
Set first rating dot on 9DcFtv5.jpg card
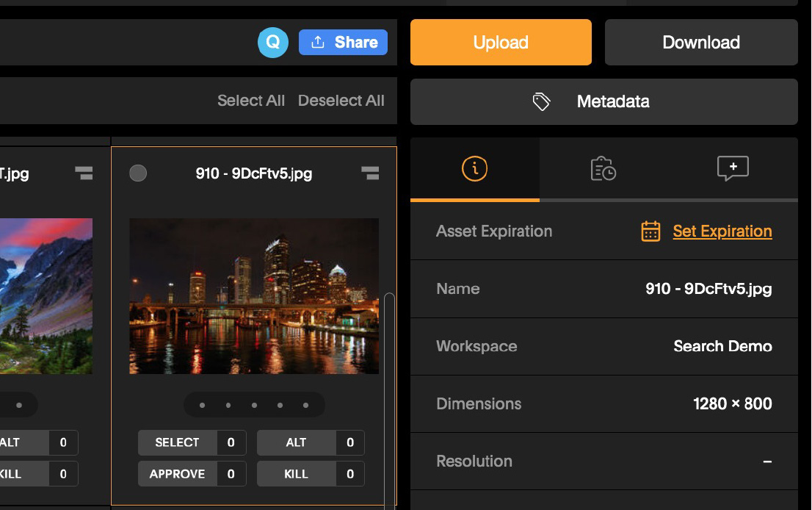[x=203, y=406]
